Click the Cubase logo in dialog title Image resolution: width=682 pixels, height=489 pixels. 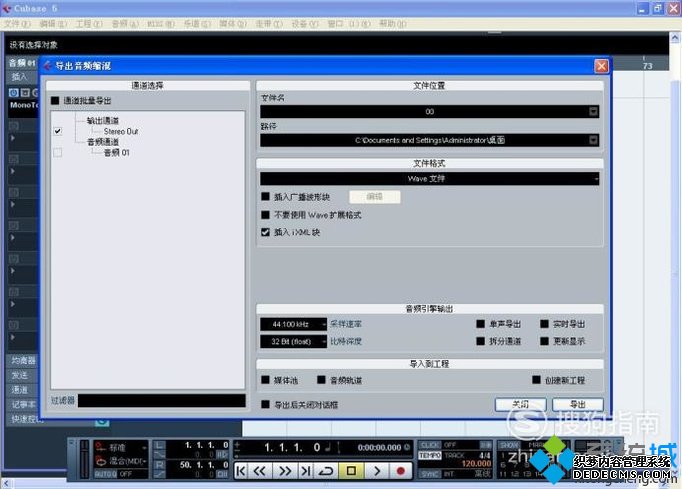click(x=47, y=66)
